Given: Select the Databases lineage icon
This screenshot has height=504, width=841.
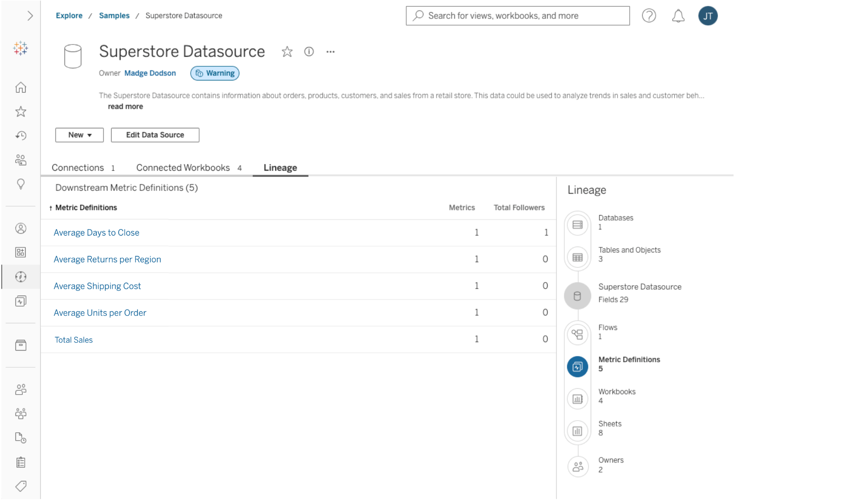Looking at the screenshot, I should 577,225.
